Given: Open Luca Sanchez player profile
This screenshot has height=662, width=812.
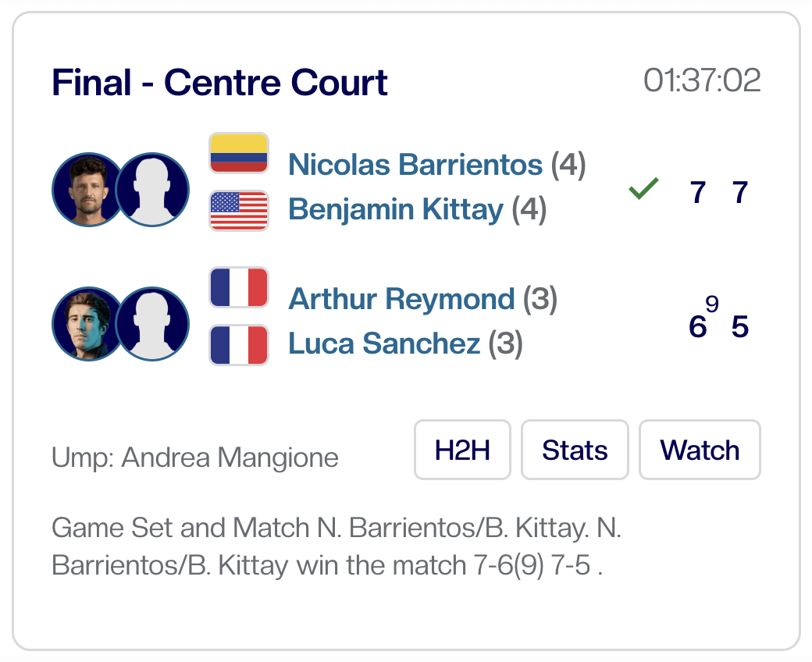Looking at the screenshot, I should 384,343.
